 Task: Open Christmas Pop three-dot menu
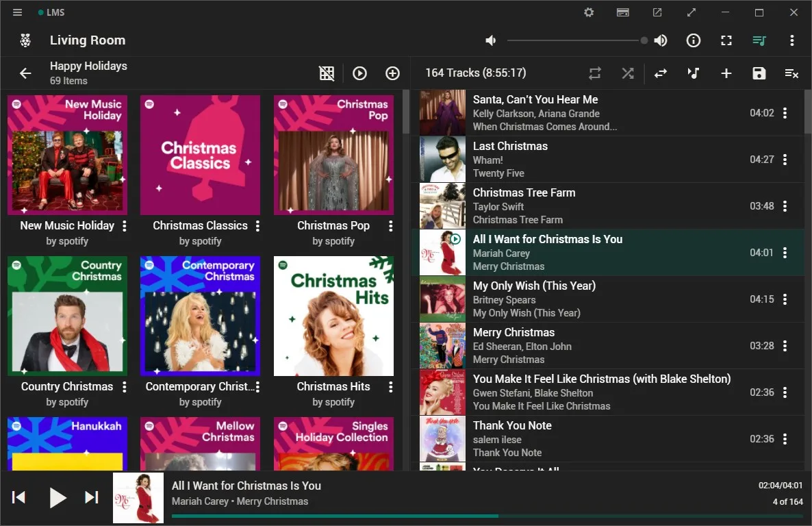[x=390, y=226]
